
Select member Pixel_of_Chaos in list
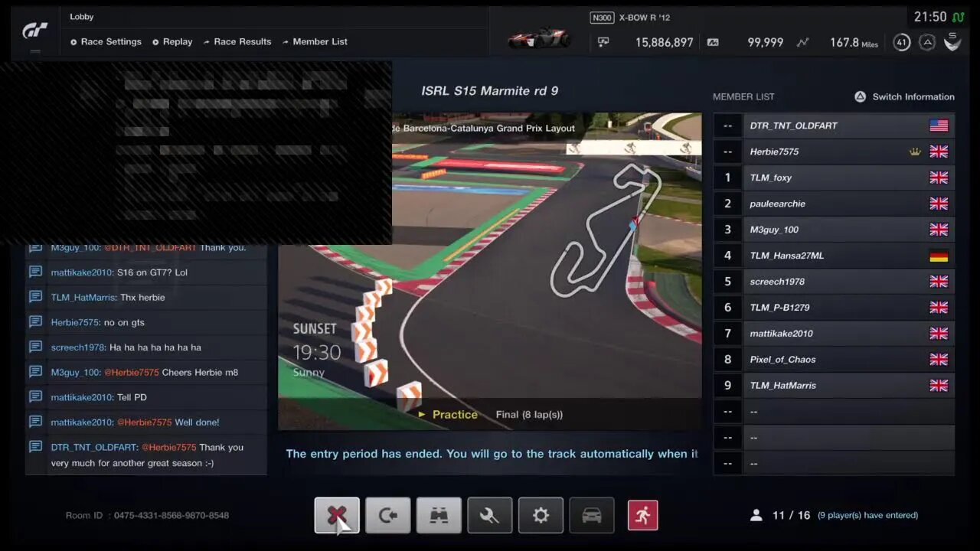click(834, 360)
